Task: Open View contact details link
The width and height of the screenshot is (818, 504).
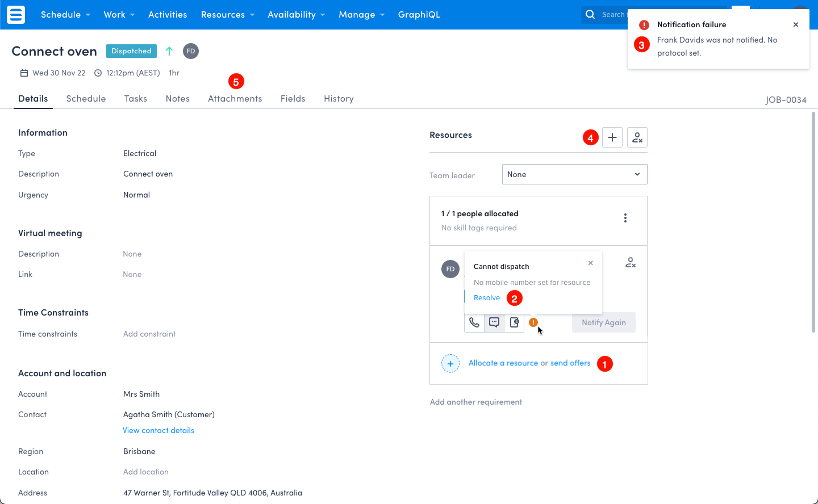Action: click(x=158, y=430)
